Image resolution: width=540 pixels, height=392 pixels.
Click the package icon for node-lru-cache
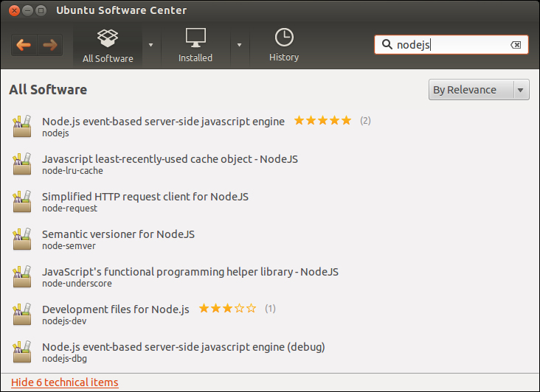(22, 164)
